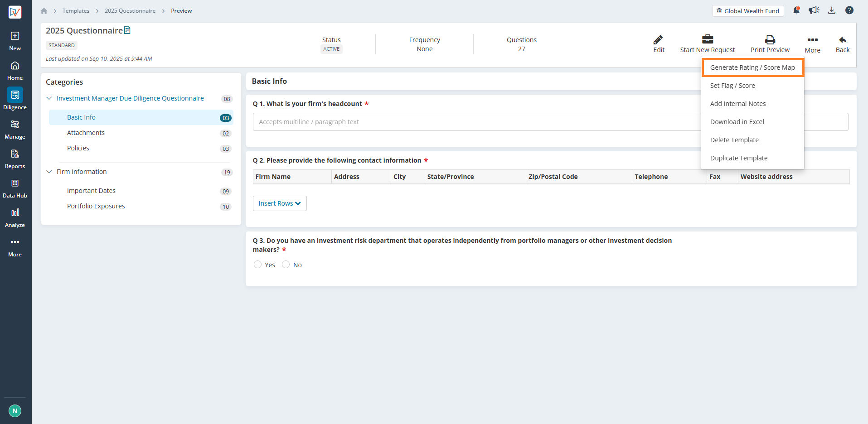The width and height of the screenshot is (868, 424).
Task: Click the Start New Request briefcase icon
Action: pos(708,39)
